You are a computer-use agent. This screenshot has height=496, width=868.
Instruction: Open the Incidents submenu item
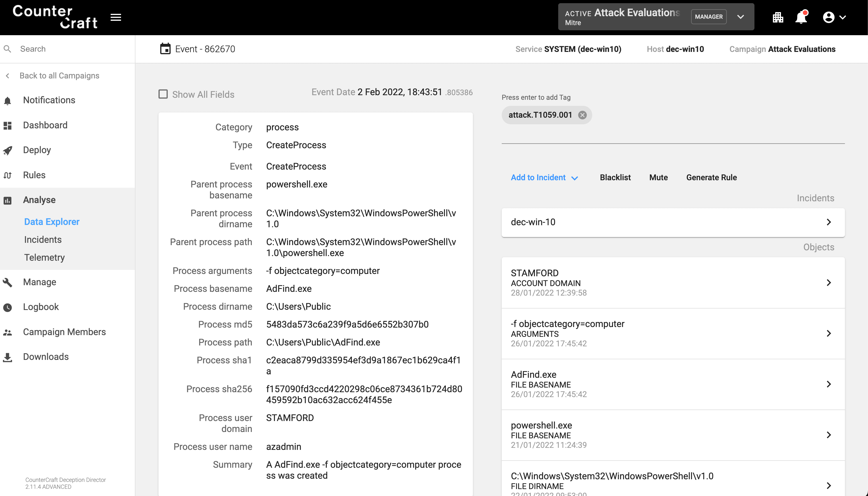[43, 239]
